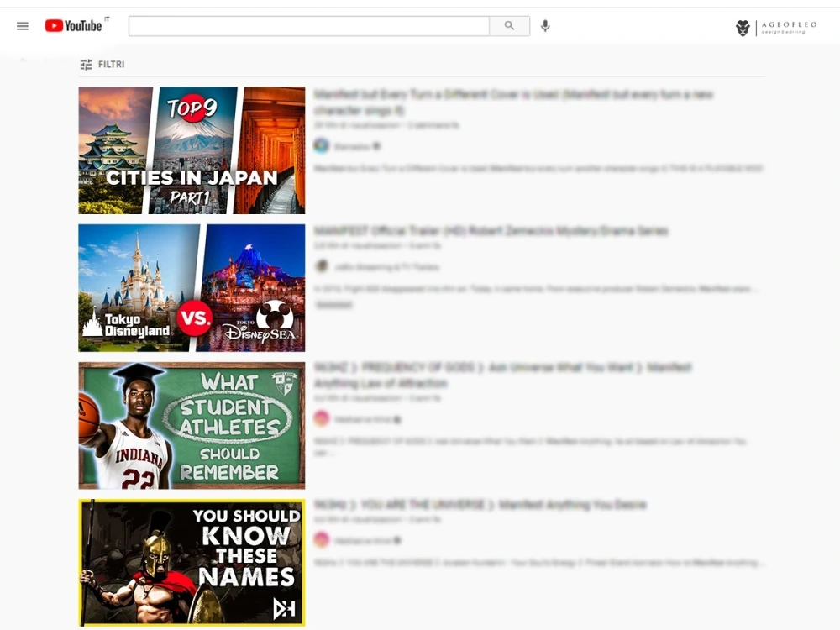Open the fourth result's video title
This screenshot has height=630, width=840.
(480, 505)
